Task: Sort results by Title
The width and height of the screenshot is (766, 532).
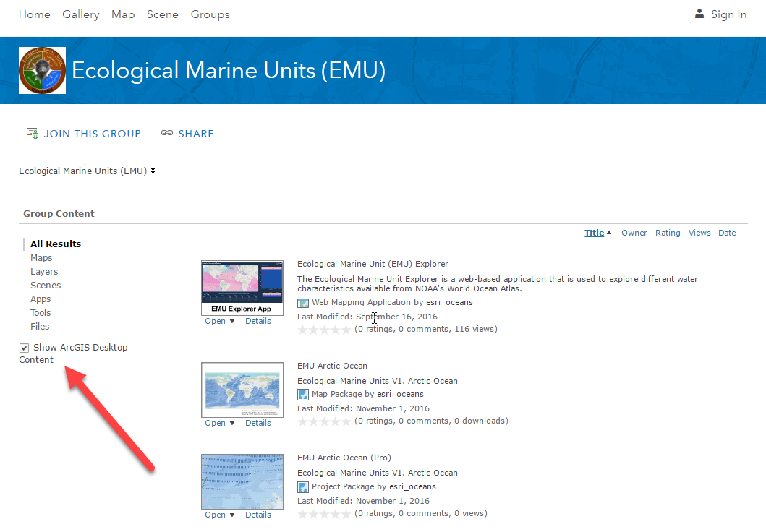Action: [594, 233]
